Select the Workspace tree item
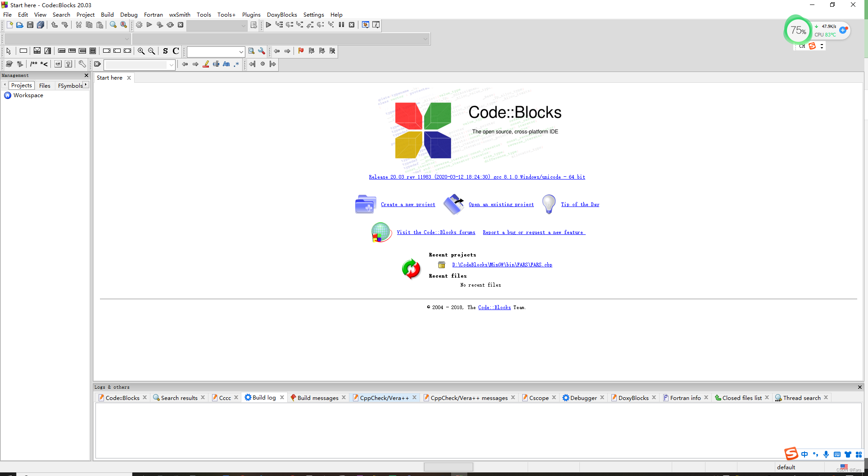 coord(28,95)
